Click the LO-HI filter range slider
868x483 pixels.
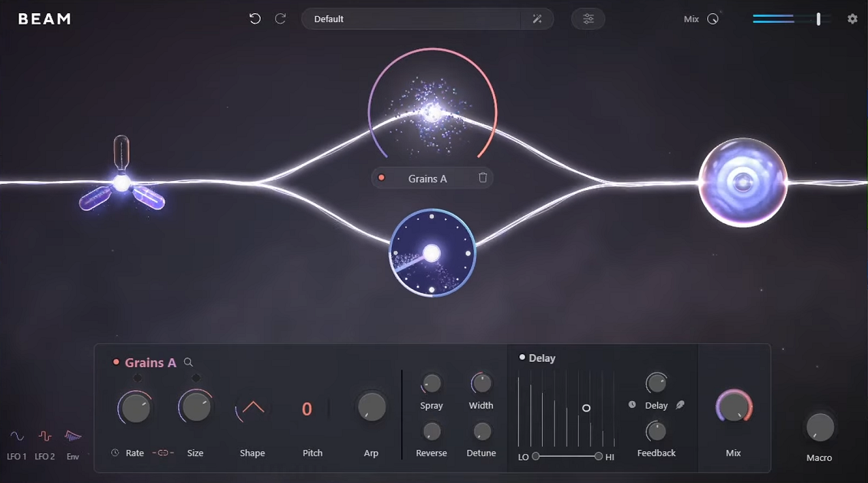567,455
